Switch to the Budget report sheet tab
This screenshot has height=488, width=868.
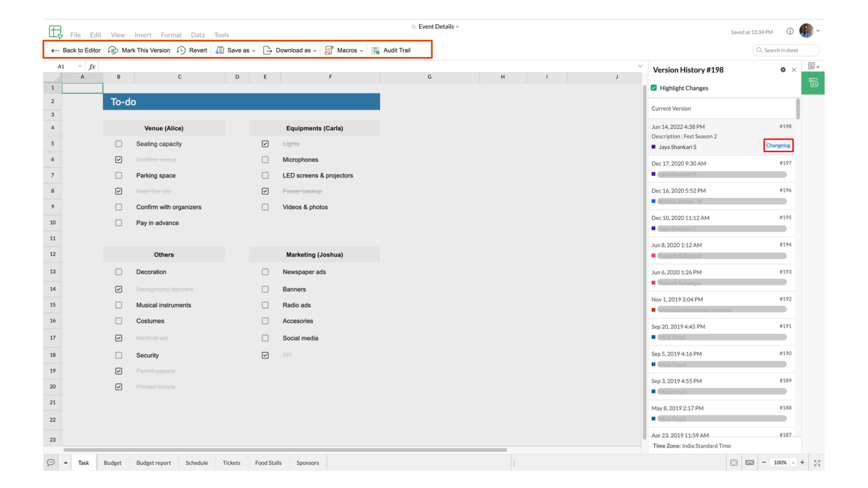coord(153,463)
